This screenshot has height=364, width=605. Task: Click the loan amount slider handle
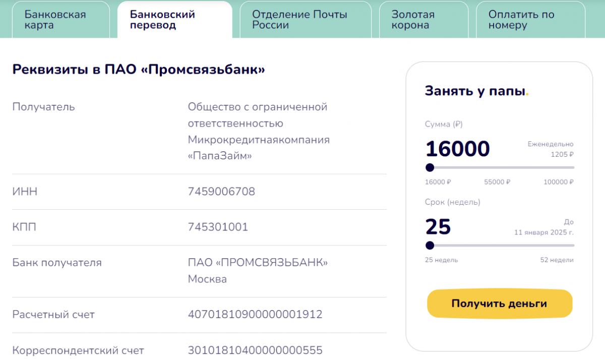430,167
